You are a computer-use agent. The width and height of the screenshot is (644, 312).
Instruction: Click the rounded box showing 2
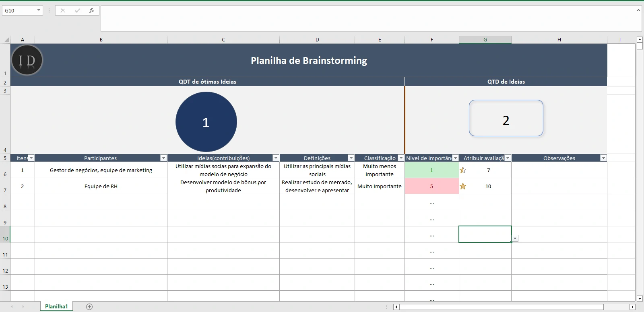pyautogui.click(x=506, y=118)
